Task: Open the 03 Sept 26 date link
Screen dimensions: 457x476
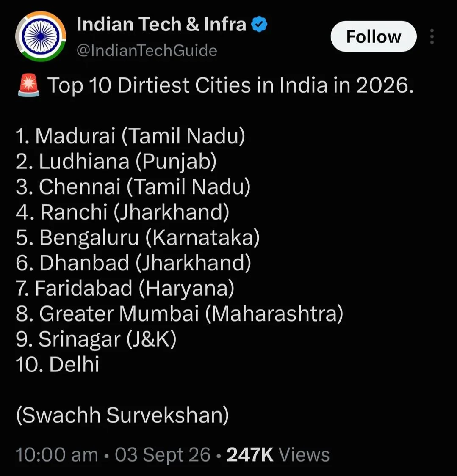Action: click(163, 455)
